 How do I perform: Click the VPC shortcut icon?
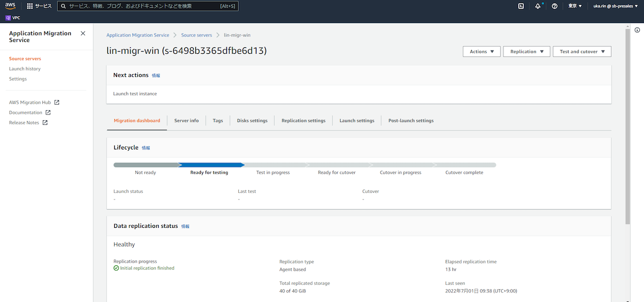point(8,18)
